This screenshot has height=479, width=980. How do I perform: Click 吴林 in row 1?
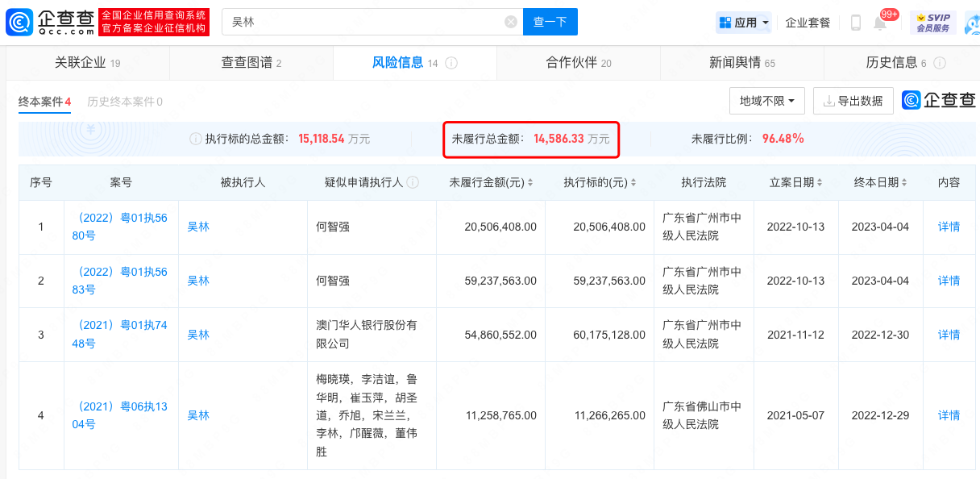[x=198, y=227]
